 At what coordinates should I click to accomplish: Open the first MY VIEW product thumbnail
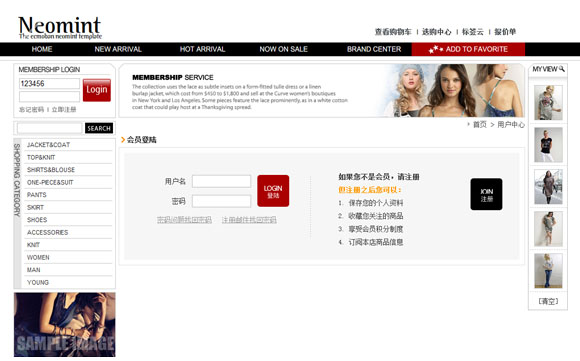point(548,102)
